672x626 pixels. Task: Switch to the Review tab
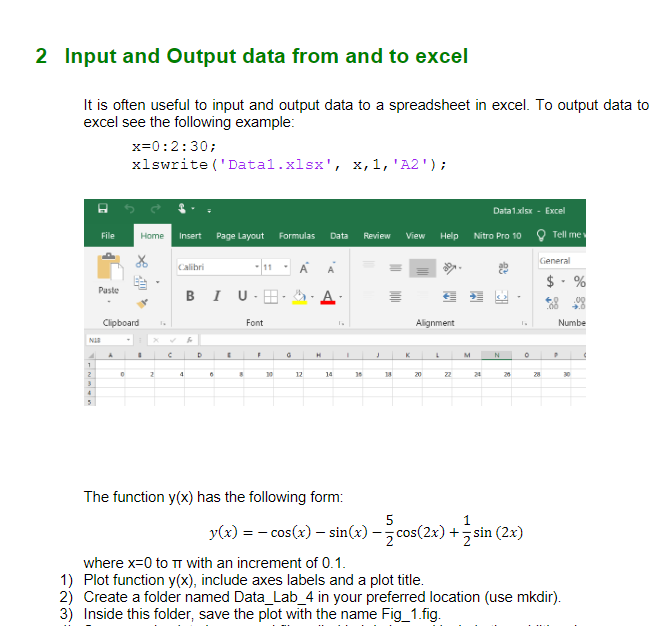377,236
